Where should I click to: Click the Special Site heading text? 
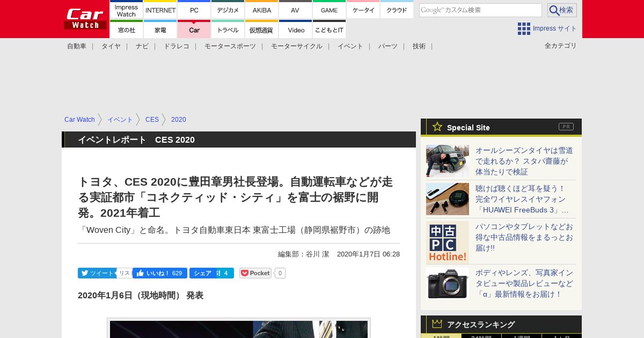[469, 128]
